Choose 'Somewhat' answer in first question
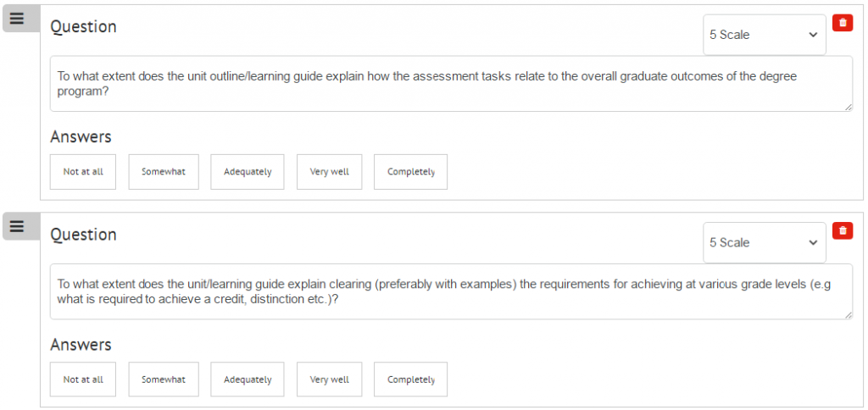 [164, 172]
